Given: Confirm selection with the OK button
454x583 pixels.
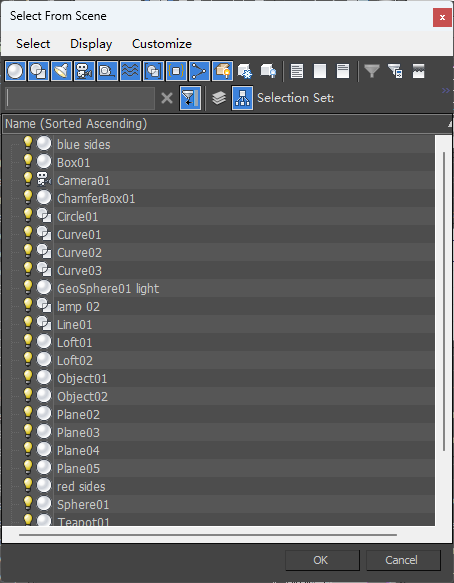Looking at the screenshot, I should coord(322,560).
